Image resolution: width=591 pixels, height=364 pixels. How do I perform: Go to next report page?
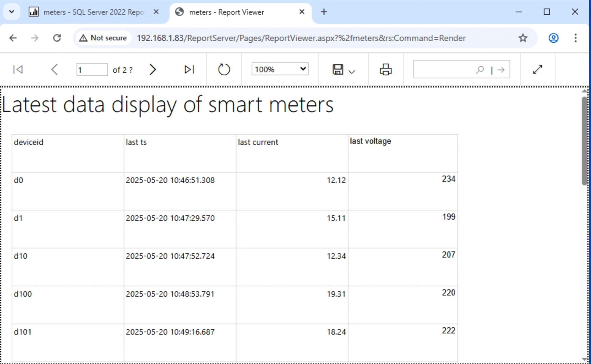(x=152, y=70)
